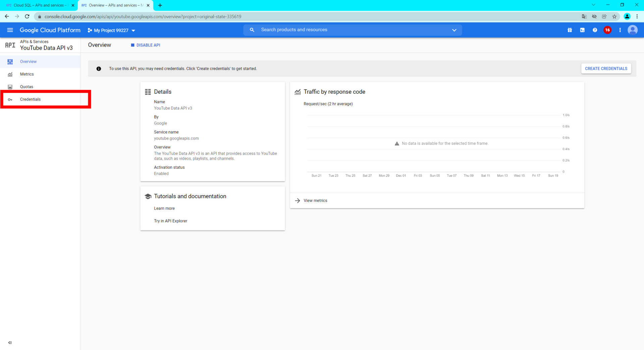Image resolution: width=644 pixels, height=350 pixels.
Task: Click the Quotas icon in sidebar
Action: 10,87
